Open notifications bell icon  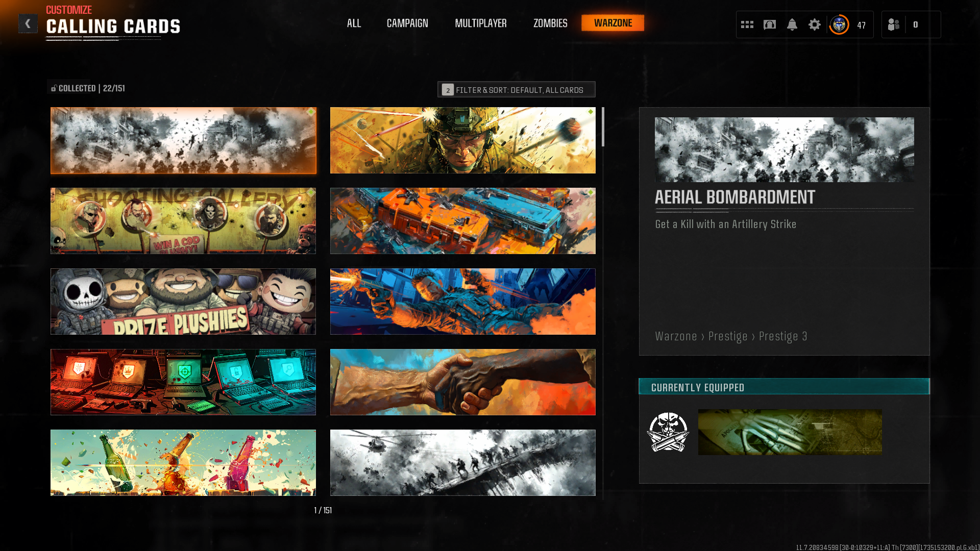[x=792, y=24]
